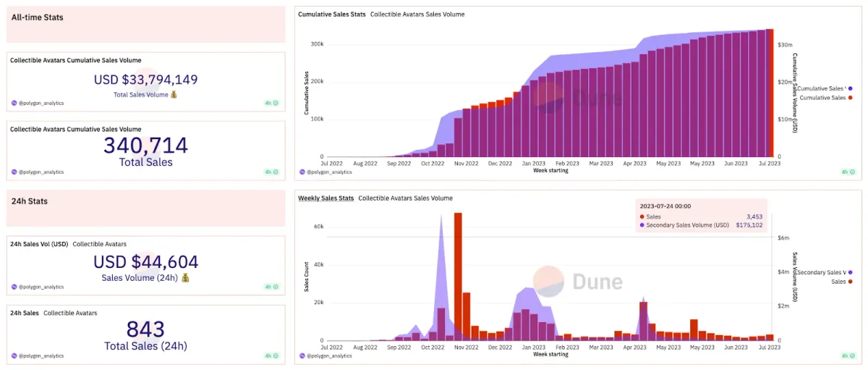Click the All-time Stats section header
This screenshot has height=370, width=868.
point(38,17)
